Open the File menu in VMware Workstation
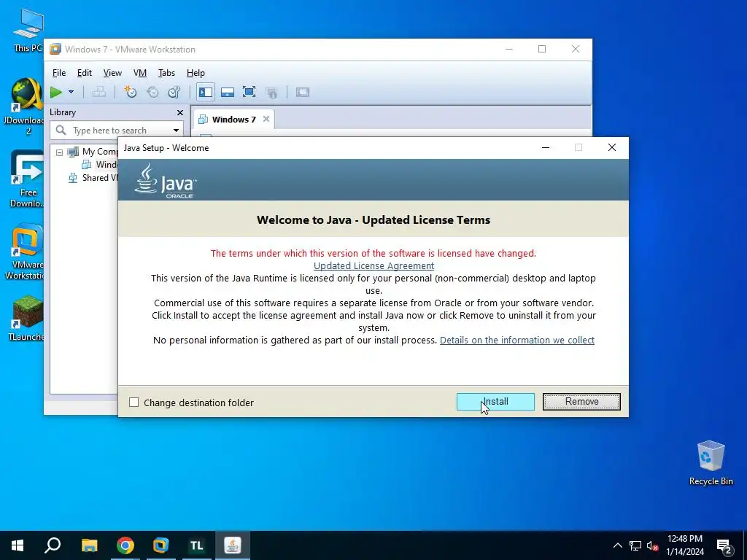Image resolution: width=747 pixels, height=560 pixels. point(59,73)
